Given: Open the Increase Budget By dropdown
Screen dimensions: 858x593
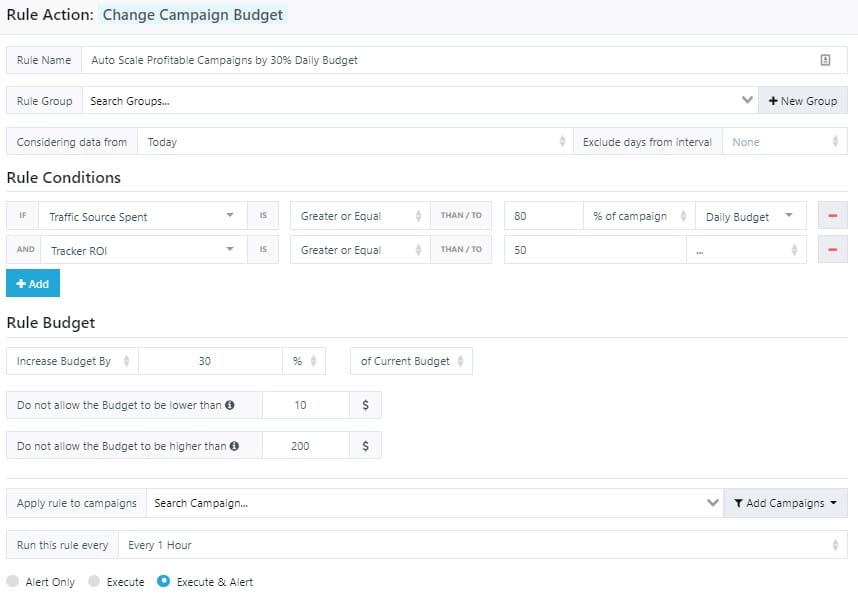Looking at the screenshot, I should pos(72,361).
